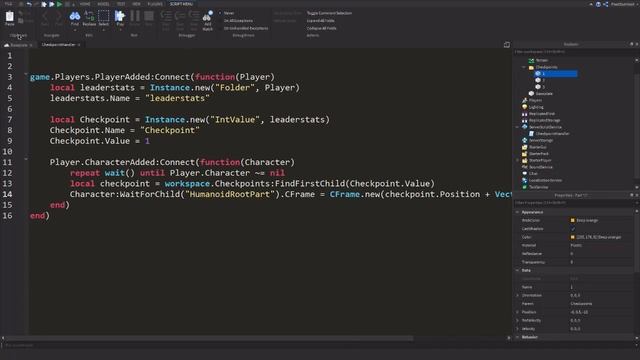
Task: Open the VIEW ribbon tab
Action: (x=136, y=4)
